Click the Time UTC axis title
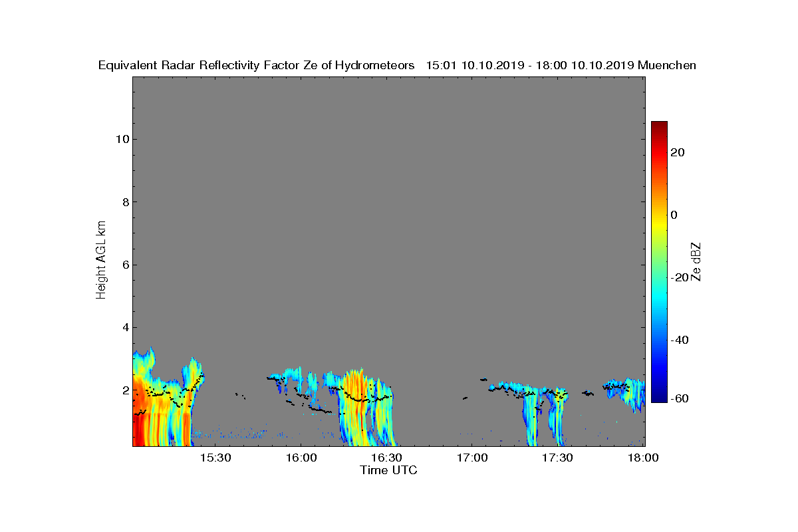The width and height of the screenshot is (798, 532). [389, 470]
